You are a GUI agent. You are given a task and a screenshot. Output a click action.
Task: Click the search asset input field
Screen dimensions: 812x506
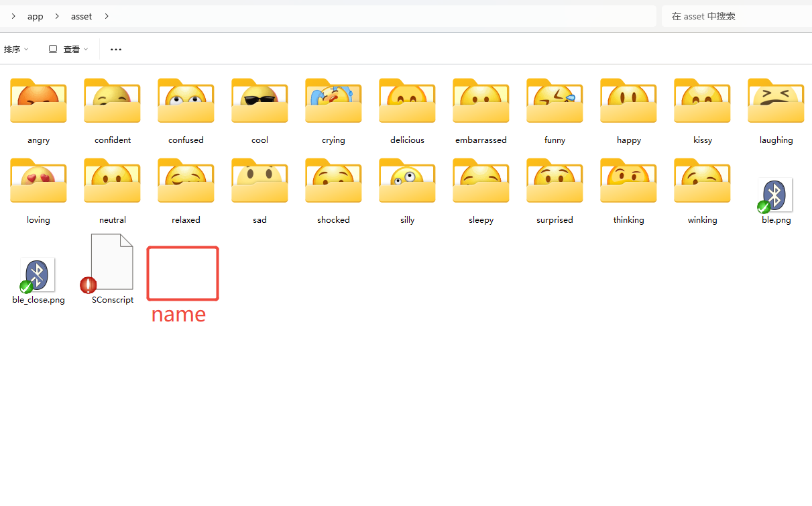tap(737, 16)
